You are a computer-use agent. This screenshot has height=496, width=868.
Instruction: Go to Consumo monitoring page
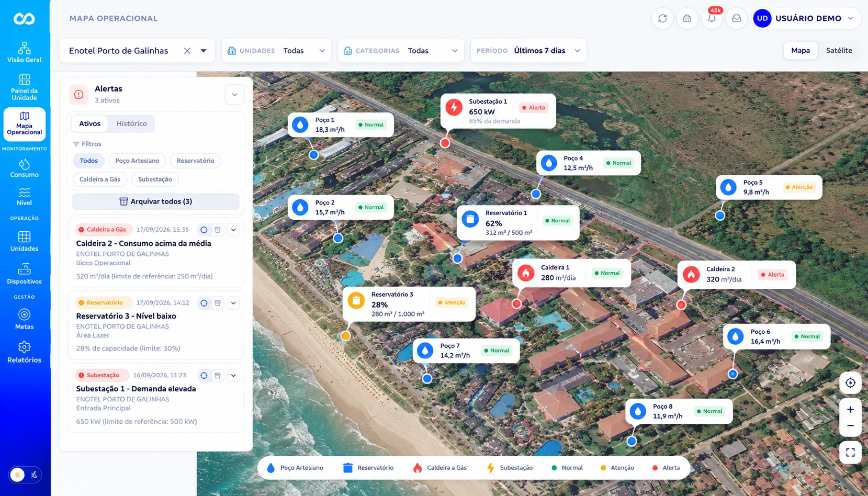tap(24, 168)
